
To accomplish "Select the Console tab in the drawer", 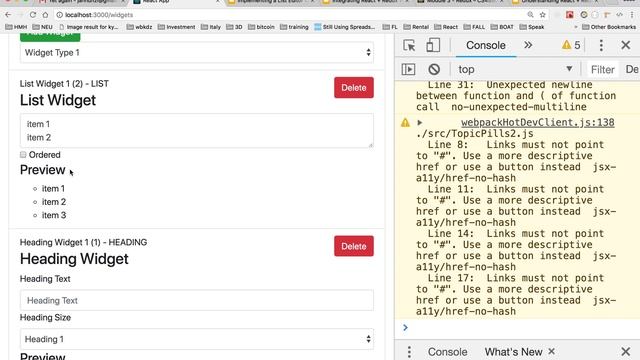I will coord(447,352).
